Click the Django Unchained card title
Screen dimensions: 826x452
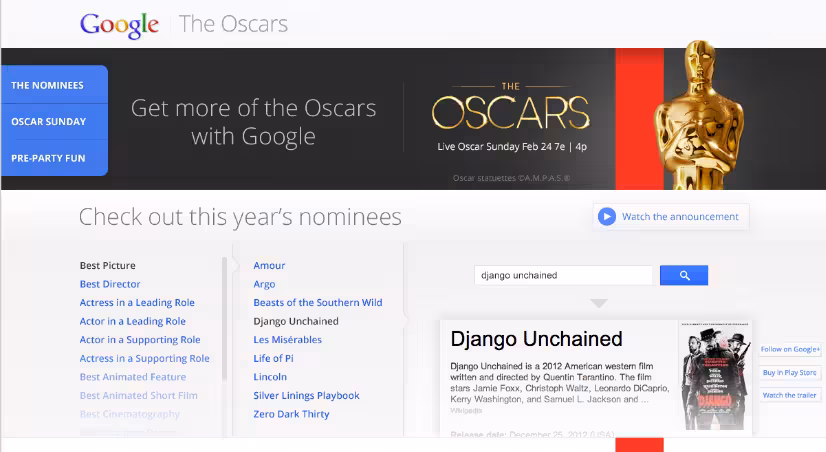536,339
